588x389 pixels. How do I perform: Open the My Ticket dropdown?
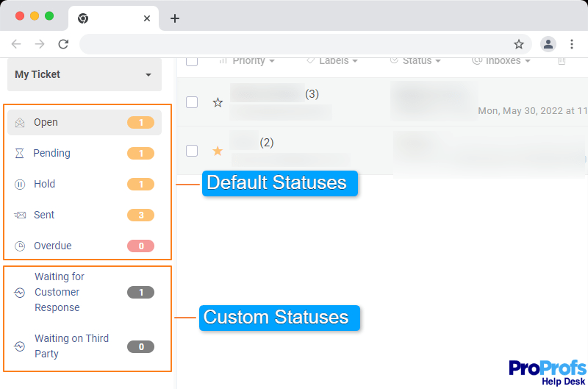(85, 74)
